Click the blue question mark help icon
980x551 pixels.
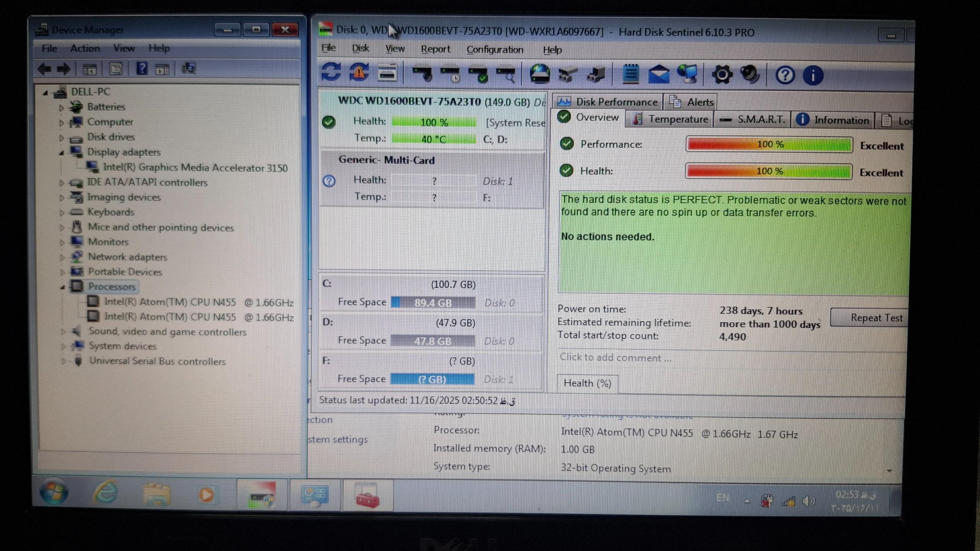[785, 75]
